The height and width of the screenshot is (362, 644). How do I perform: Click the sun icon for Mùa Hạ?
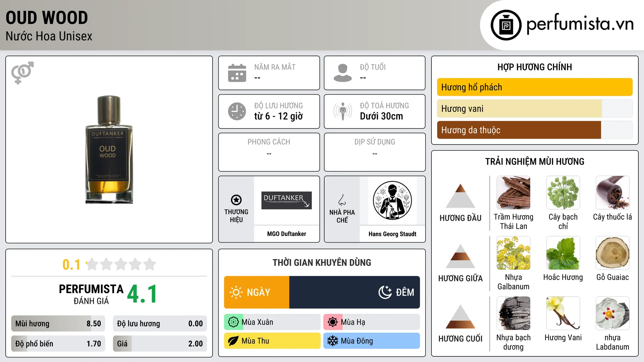click(x=333, y=322)
